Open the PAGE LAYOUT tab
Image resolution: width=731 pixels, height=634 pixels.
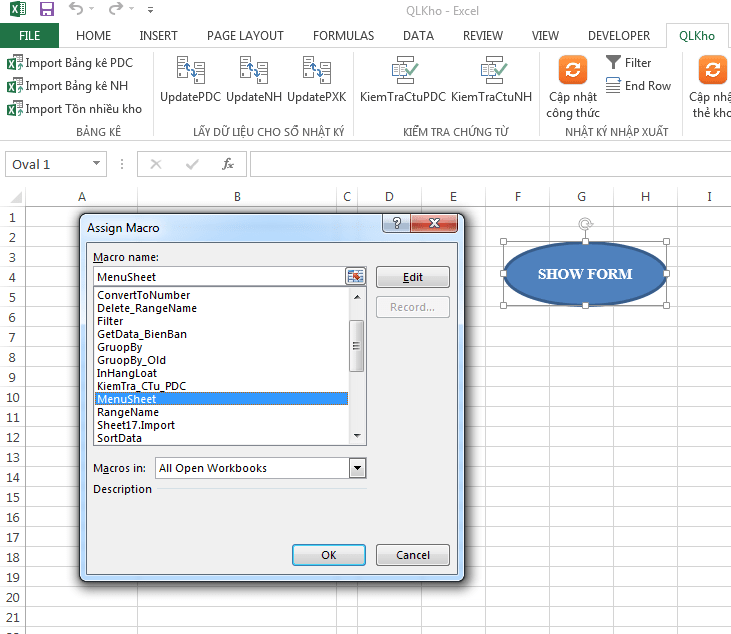point(245,36)
